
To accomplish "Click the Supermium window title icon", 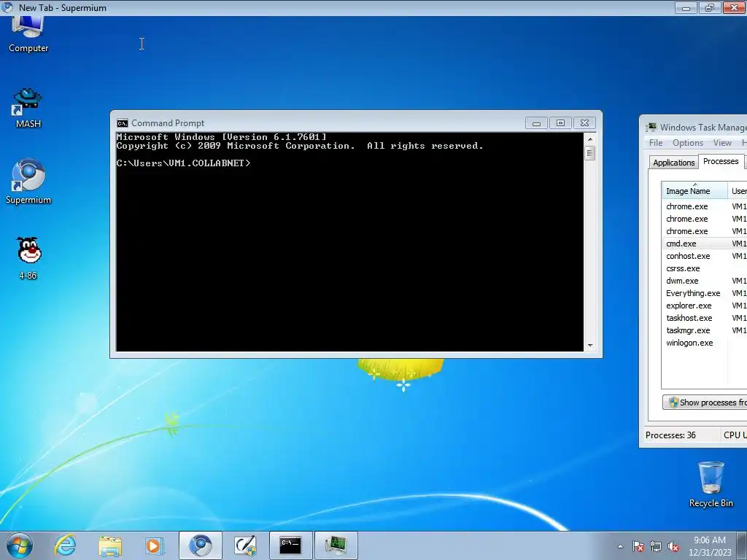I will tap(7, 7).
